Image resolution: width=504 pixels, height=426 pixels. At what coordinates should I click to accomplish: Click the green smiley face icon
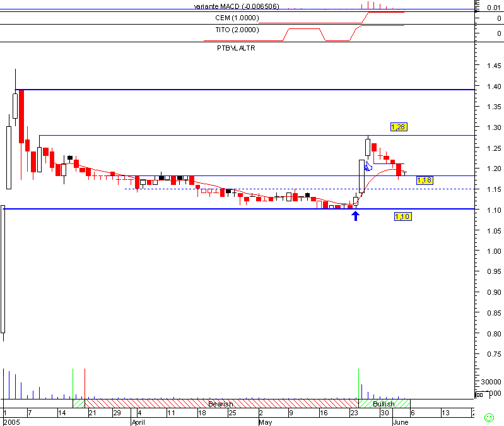(489, 418)
